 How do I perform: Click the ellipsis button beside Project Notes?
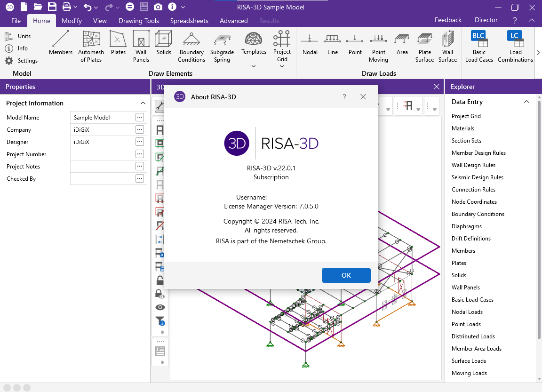(x=140, y=166)
